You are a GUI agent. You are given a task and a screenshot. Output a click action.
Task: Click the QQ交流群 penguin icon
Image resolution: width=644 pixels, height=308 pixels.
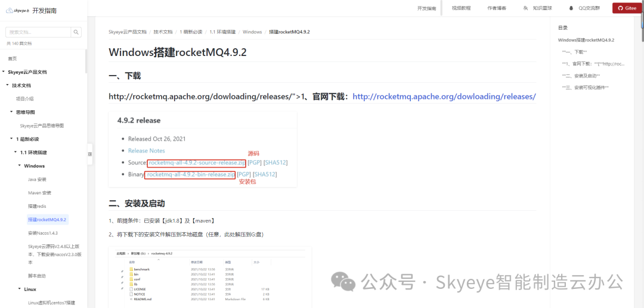(x=571, y=8)
